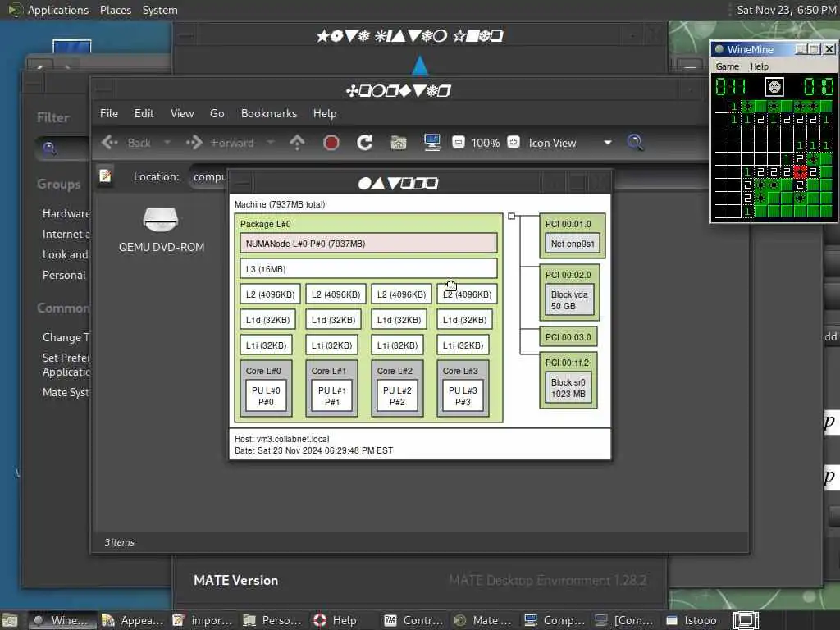Click the WineMine smiley face button
The width and height of the screenshot is (840, 630).
click(x=774, y=87)
